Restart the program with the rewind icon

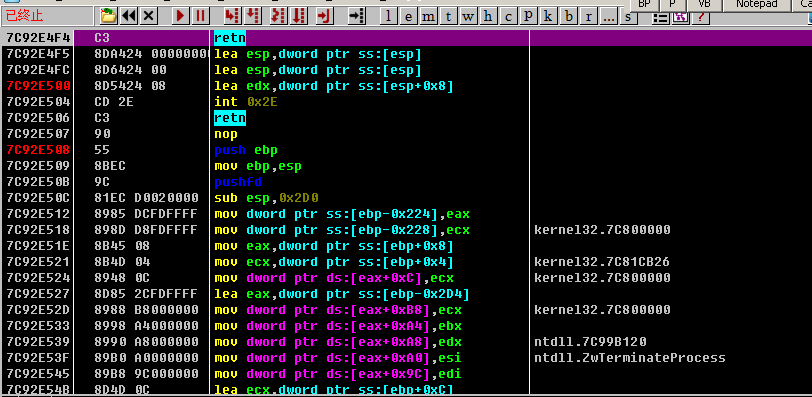[x=128, y=16]
